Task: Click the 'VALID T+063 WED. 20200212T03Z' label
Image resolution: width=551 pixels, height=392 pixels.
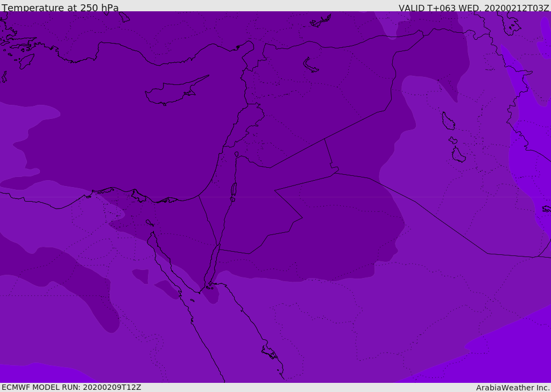Action: [x=474, y=8]
